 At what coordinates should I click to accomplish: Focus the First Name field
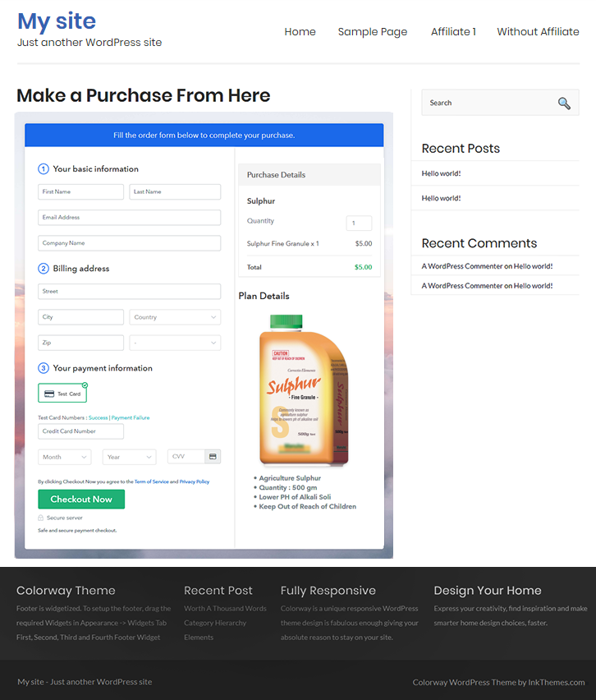(x=80, y=192)
